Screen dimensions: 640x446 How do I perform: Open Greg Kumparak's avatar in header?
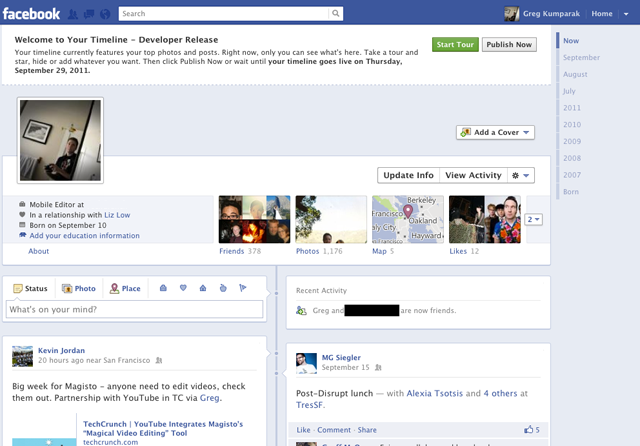pos(511,14)
